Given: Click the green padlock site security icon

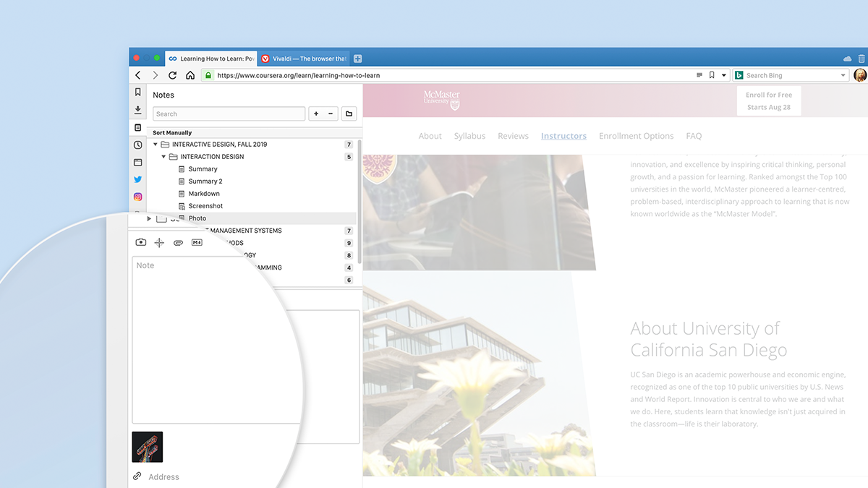Looking at the screenshot, I should pos(208,75).
